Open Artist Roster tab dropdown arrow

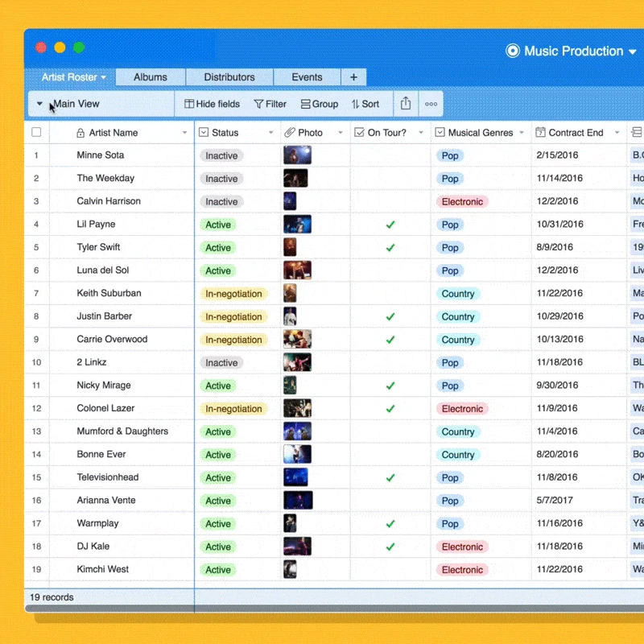pyautogui.click(x=103, y=77)
